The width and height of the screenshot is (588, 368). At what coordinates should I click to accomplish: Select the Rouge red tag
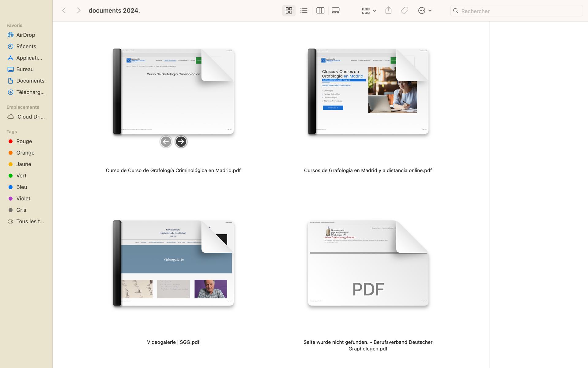pos(24,141)
